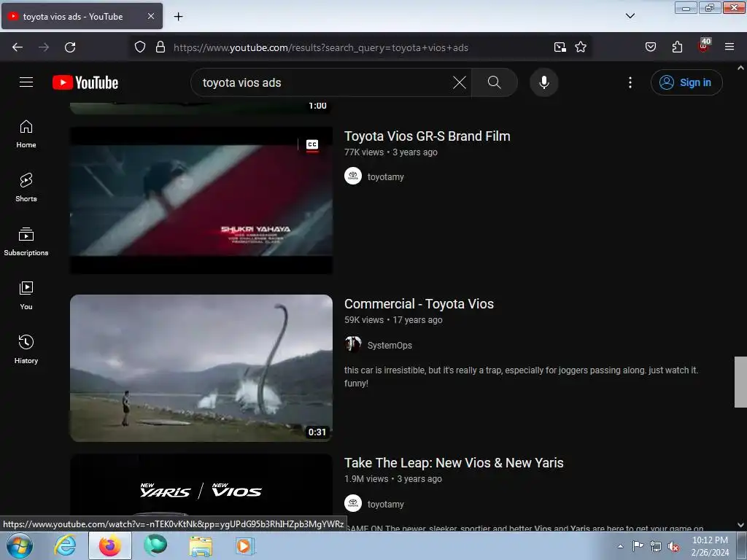
Task: Open the tracking protection shield icon
Action: pyautogui.click(x=140, y=47)
